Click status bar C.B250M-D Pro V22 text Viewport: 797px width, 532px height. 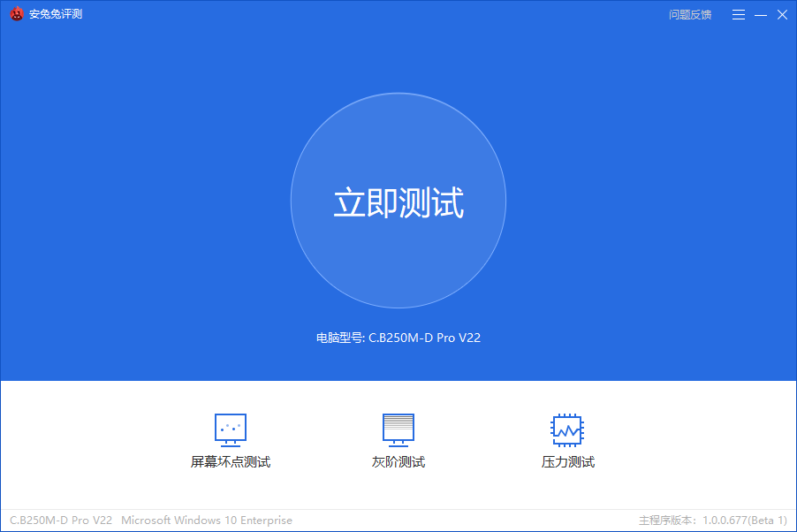61,521
